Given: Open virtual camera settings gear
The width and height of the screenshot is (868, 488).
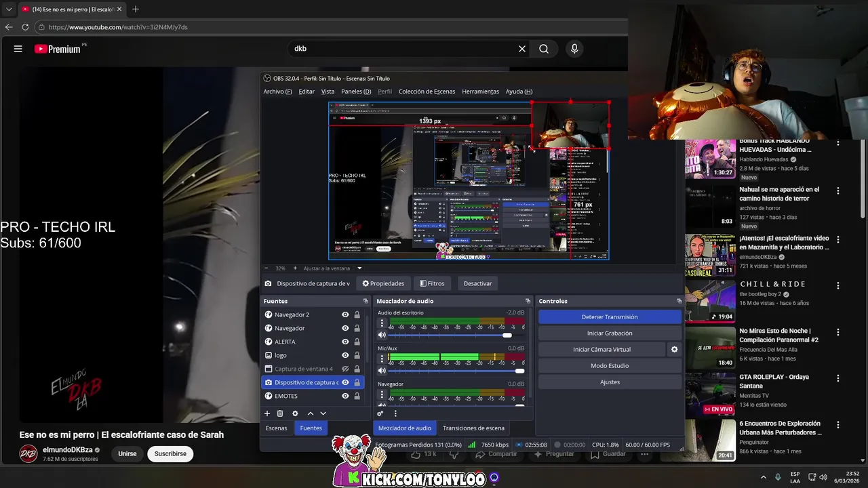Looking at the screenshot, I should 674,350.
